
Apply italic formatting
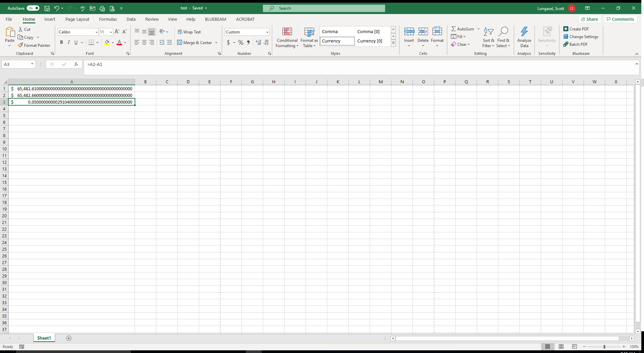pos(69,42)
